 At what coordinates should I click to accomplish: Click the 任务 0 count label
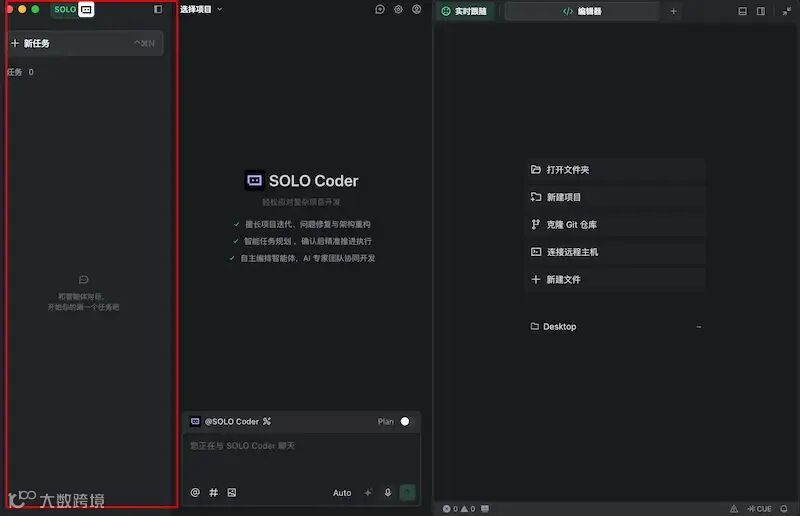pos(20,72)
